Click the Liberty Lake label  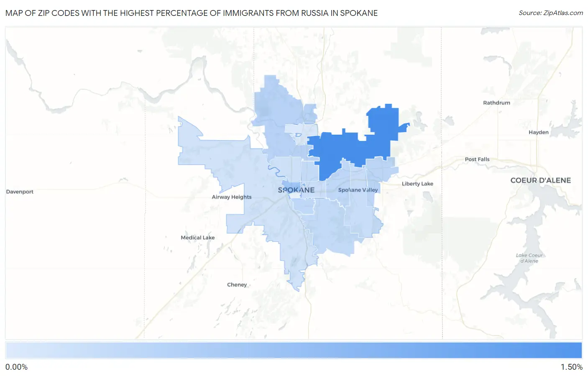[x=417, y=184]
